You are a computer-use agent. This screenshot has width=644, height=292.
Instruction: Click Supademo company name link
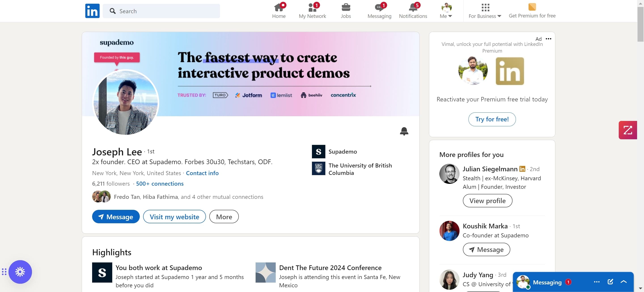click(343, 152)
